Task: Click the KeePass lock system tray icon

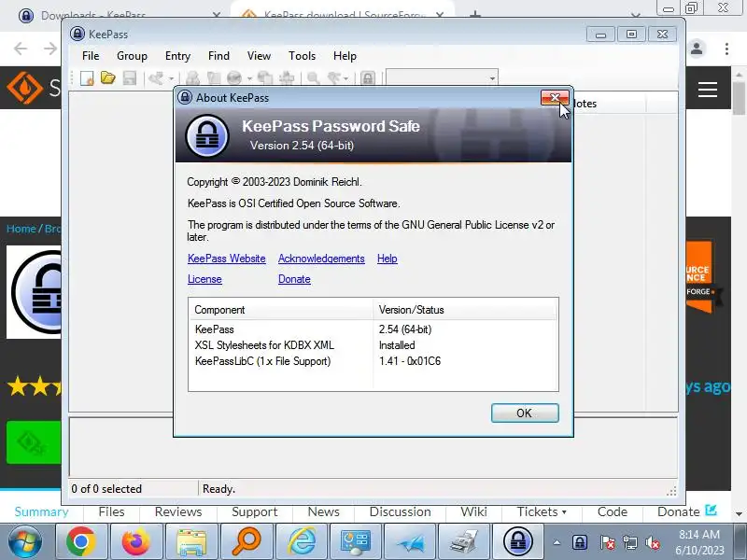Action: [579, 542]
